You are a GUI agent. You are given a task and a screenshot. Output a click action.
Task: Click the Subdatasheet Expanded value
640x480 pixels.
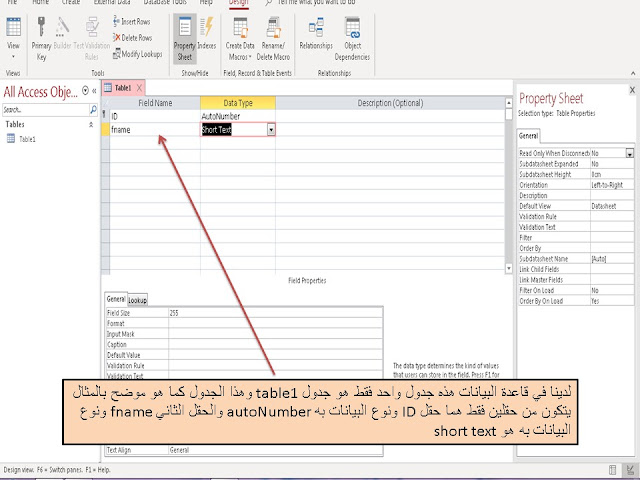(x=612, y=164)
